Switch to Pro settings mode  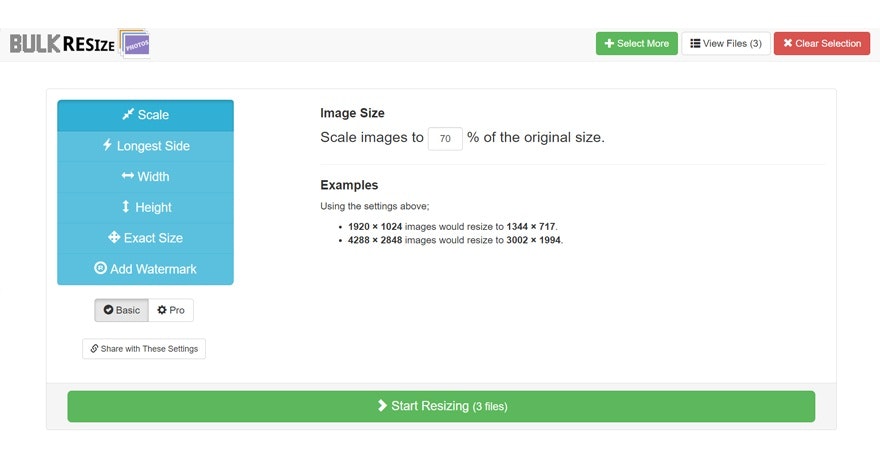(x=171, y=310)
